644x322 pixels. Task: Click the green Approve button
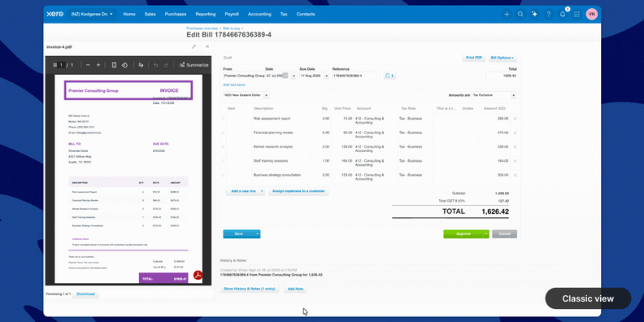pos(463,233)
